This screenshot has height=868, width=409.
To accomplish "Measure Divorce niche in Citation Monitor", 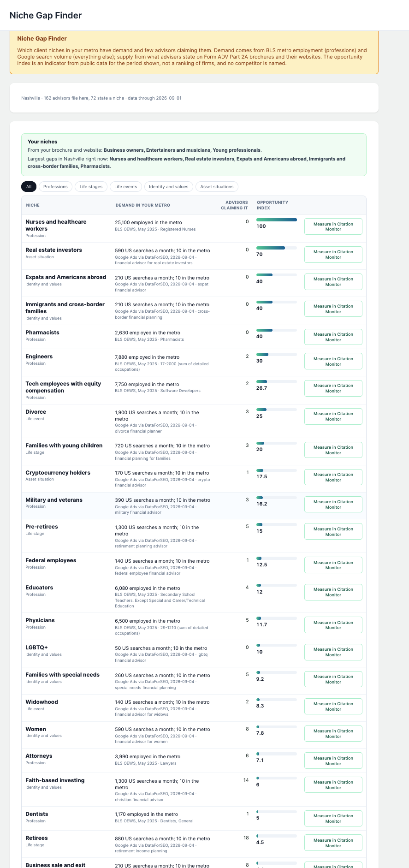I will (x=333, y=416).
